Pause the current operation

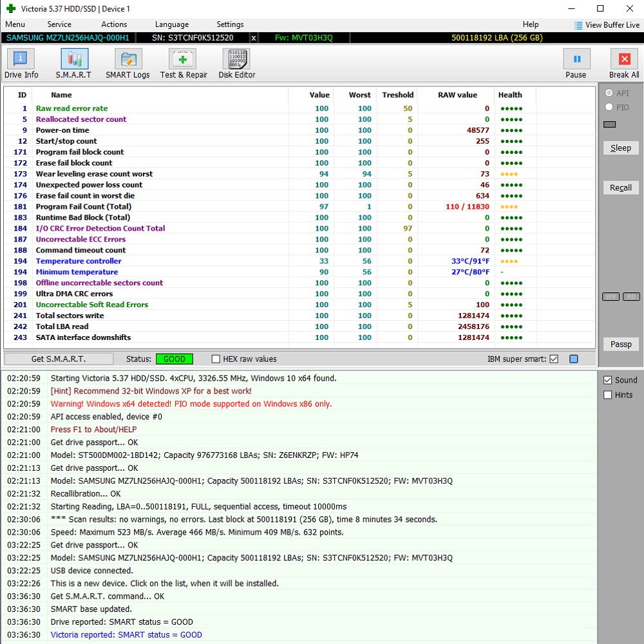pyautogui.click(x=576, y=64)
